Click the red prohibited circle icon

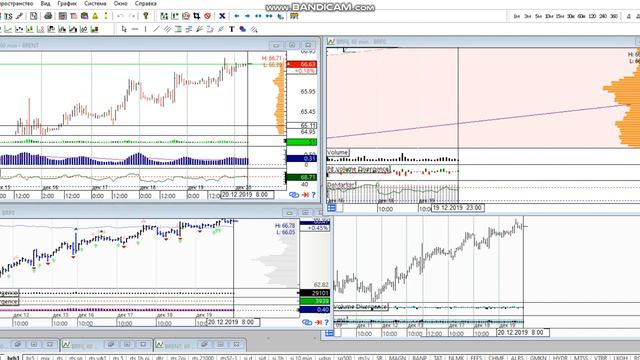click(207, 16)
